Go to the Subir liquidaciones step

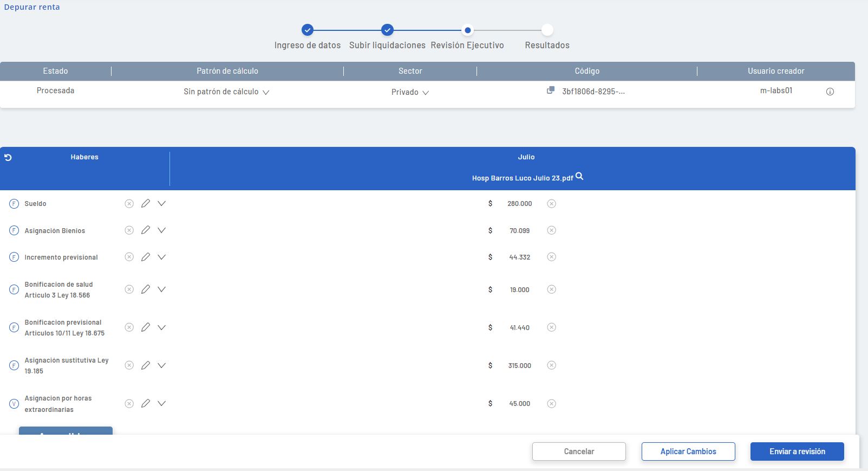tap(387, 30)
